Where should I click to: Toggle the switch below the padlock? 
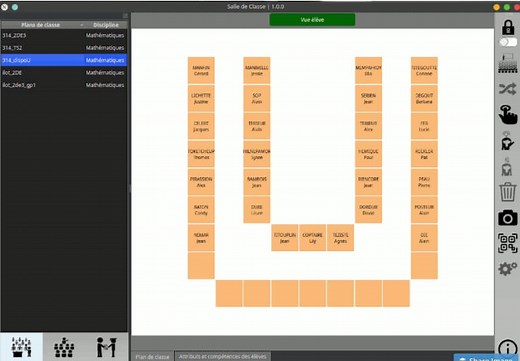pos(508,42)
